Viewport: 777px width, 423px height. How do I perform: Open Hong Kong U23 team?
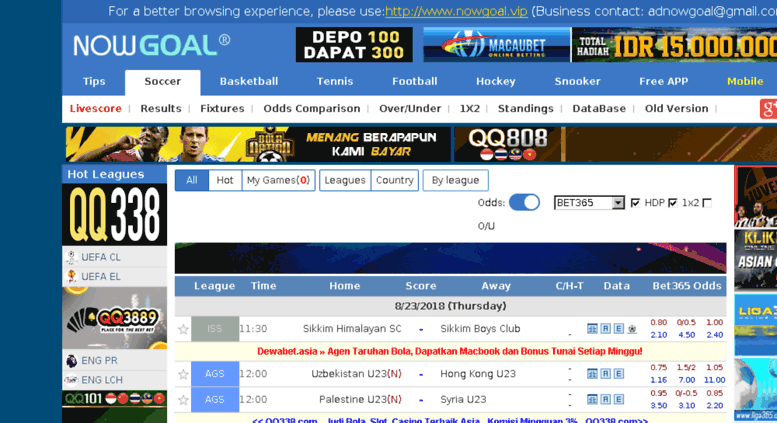(x=478, y=374)
